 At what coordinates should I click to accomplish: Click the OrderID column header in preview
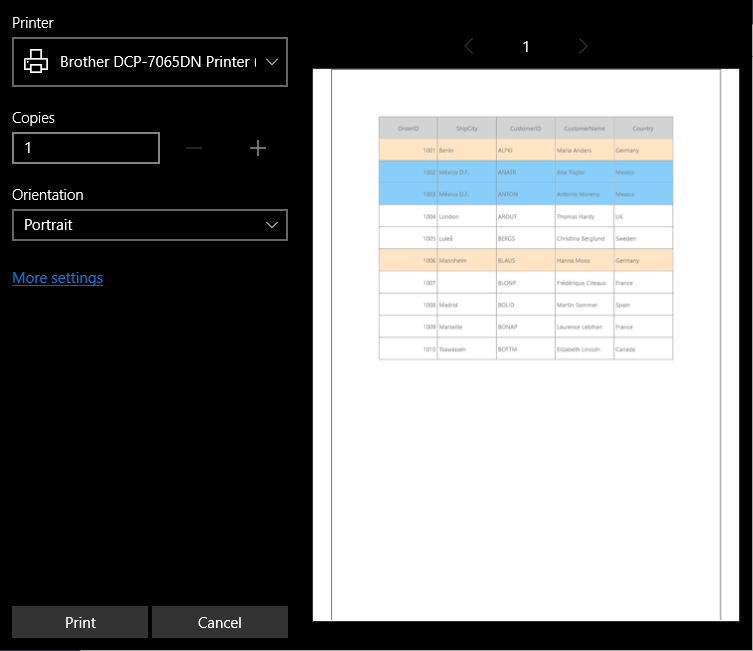(x=408, y=128)
